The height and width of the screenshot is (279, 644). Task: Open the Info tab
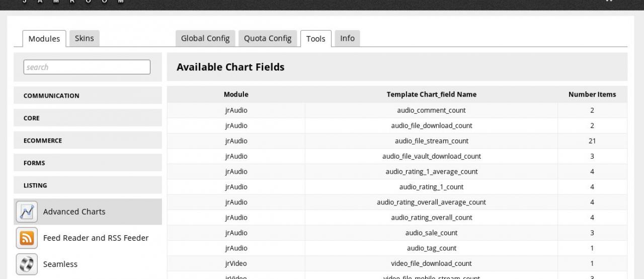[347, 38]
